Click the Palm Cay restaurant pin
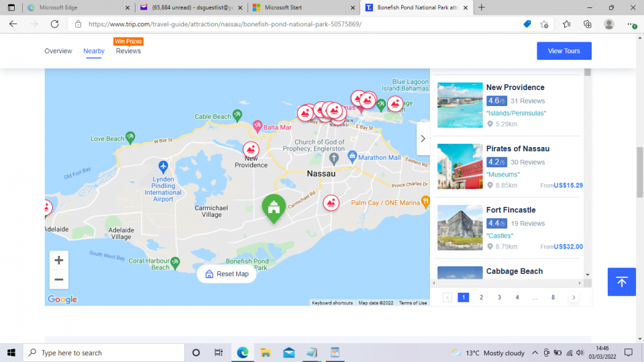Viewport: 644px width, 362px height. tap(426, 201)
